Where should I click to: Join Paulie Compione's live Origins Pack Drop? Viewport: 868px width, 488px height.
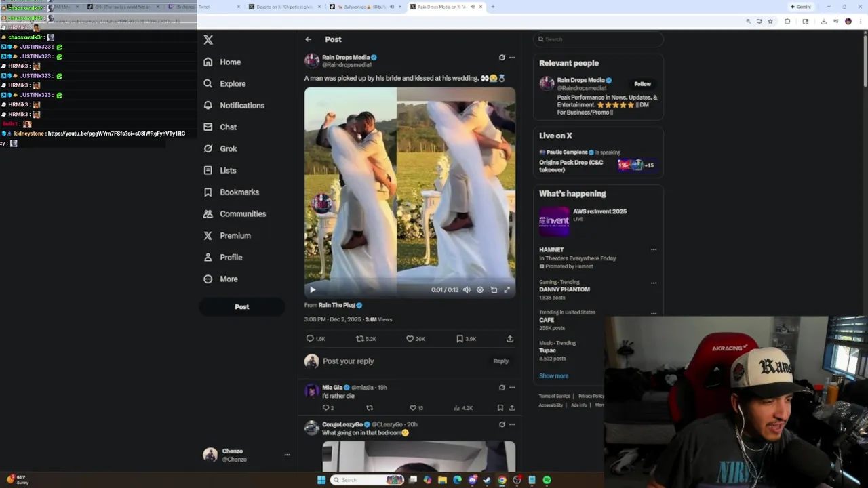(597, 161)
